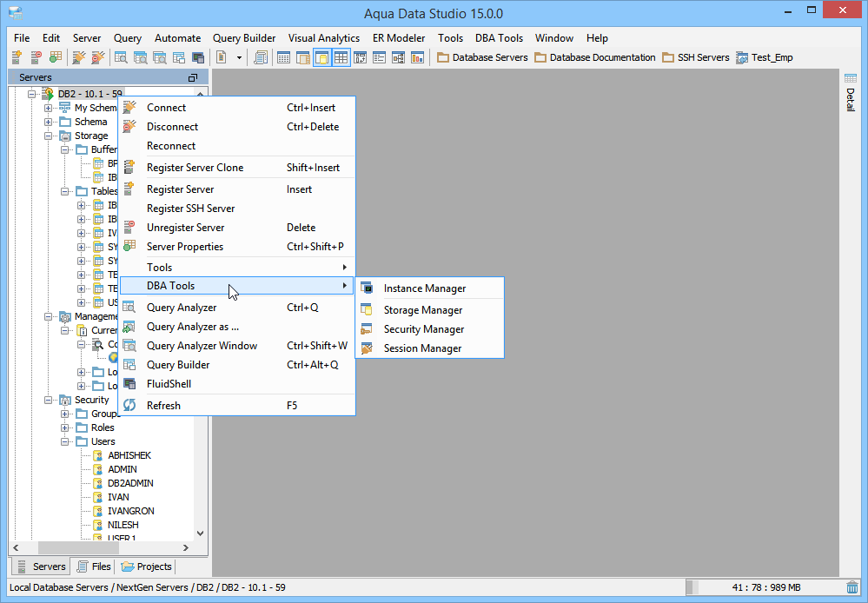Click the status bar server path text
Image resolution: width=868 pixels, height=603 pixels.
[x=147, y=587]
